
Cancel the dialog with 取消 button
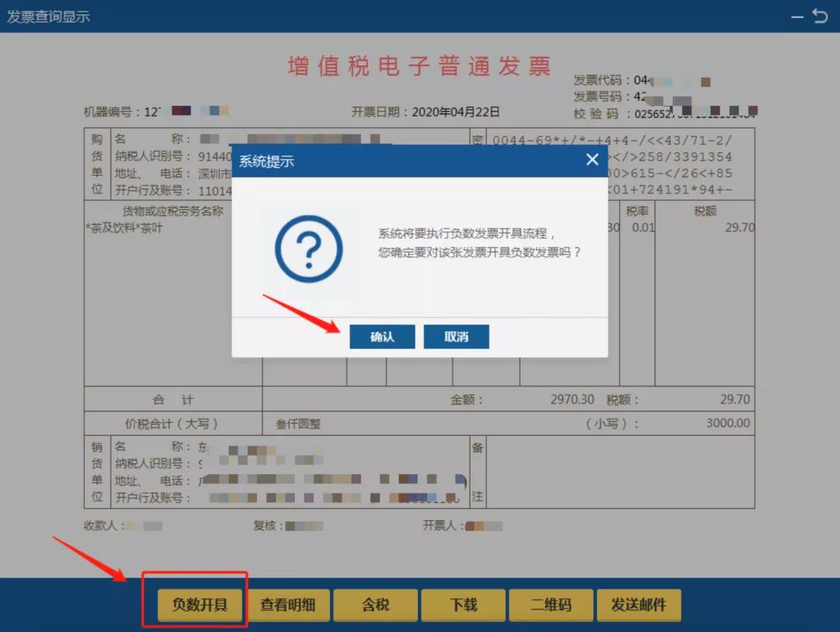coord(456,337)
